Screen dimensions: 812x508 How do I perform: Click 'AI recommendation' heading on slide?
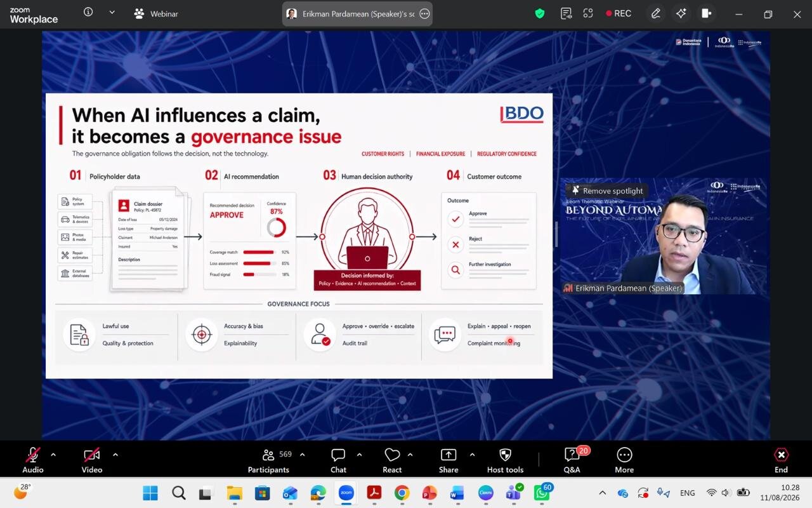pyautogui.click(x=251, y=177)
